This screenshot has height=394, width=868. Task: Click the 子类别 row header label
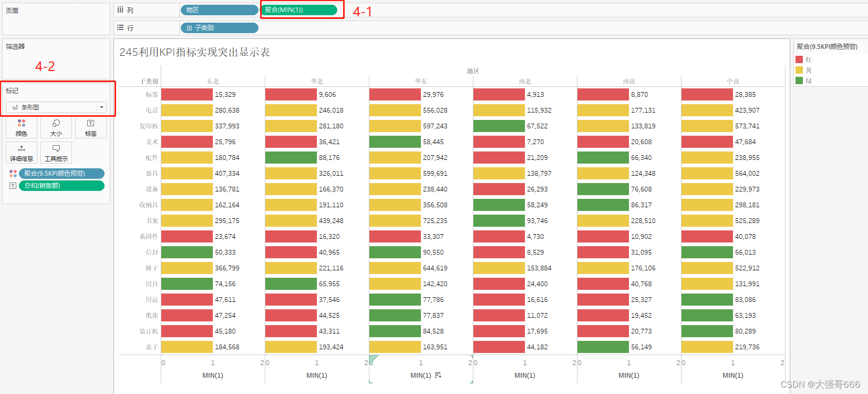click(x=149, y=81)
